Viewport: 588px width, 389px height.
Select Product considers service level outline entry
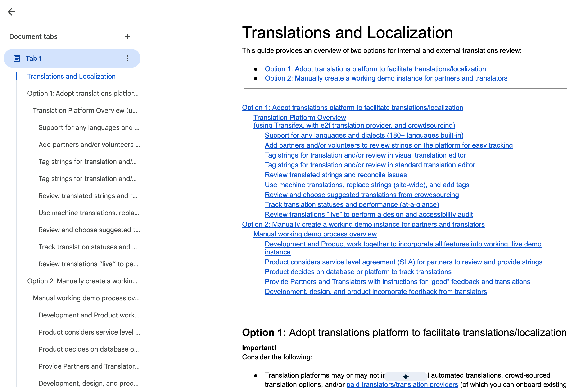89,332
